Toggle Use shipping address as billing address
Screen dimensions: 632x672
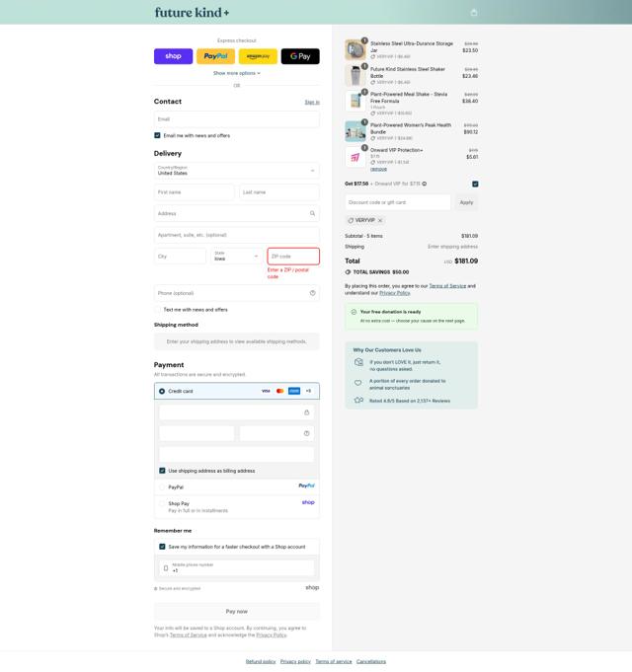pos(162,471)
